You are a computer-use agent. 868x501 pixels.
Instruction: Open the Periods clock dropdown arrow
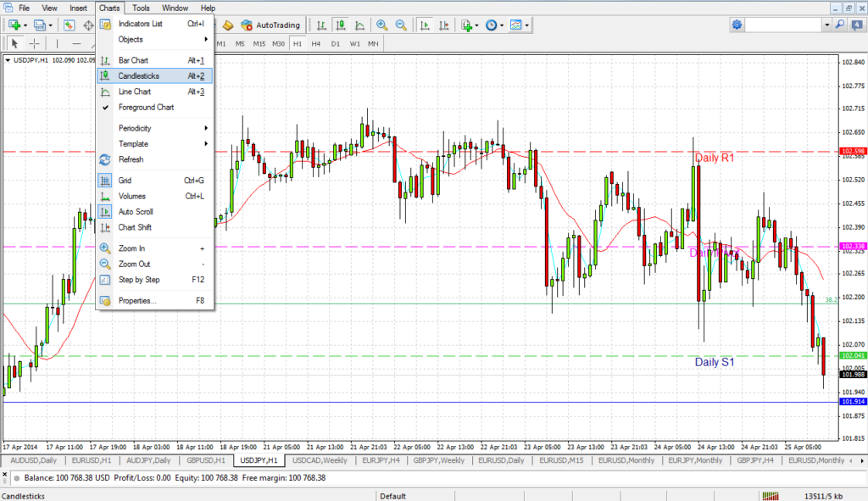pos(502,25)
